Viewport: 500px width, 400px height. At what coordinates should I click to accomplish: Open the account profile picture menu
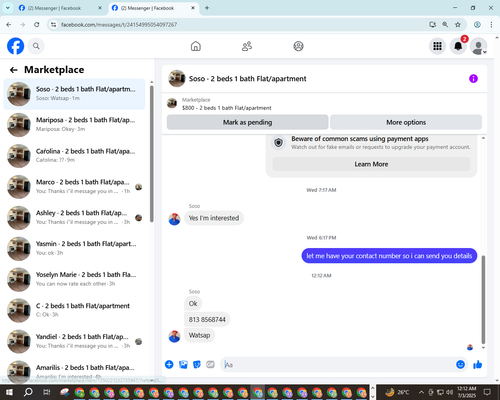[x=479, y=46]
